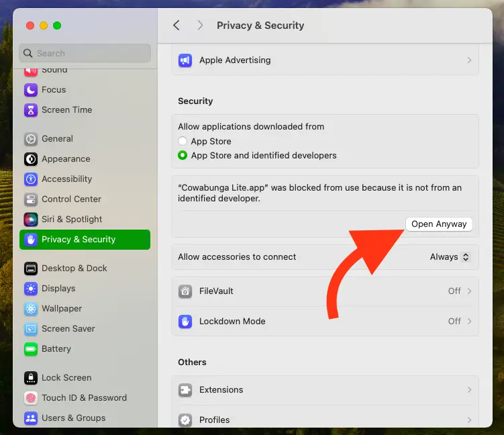The width and height of the screenshot is (504, 435).
Task: Click the Profiles checkmark badge icon
Action: 185,420
